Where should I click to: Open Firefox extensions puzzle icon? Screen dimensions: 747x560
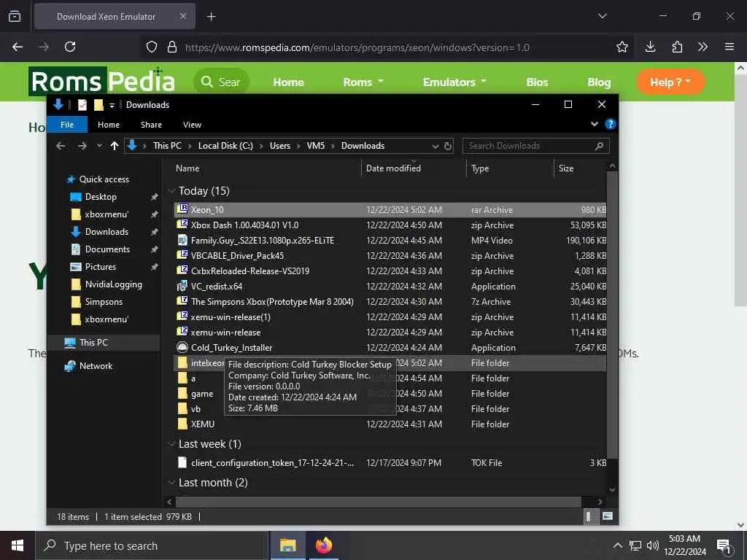click(676, 47)
